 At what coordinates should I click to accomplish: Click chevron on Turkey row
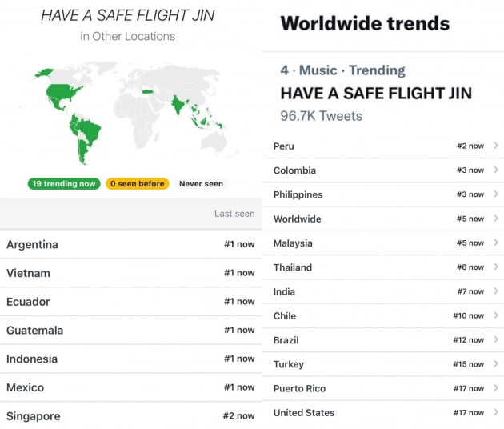496,363
